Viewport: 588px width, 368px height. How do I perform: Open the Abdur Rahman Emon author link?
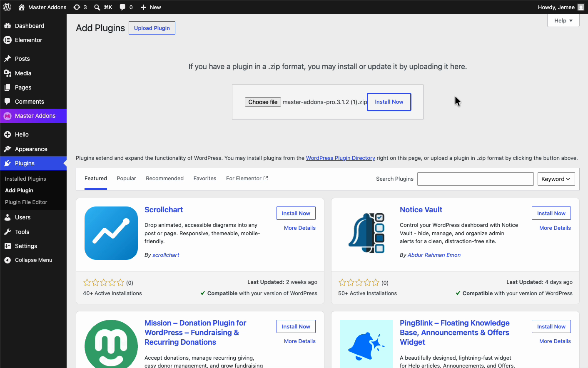(x=434, y=255)
